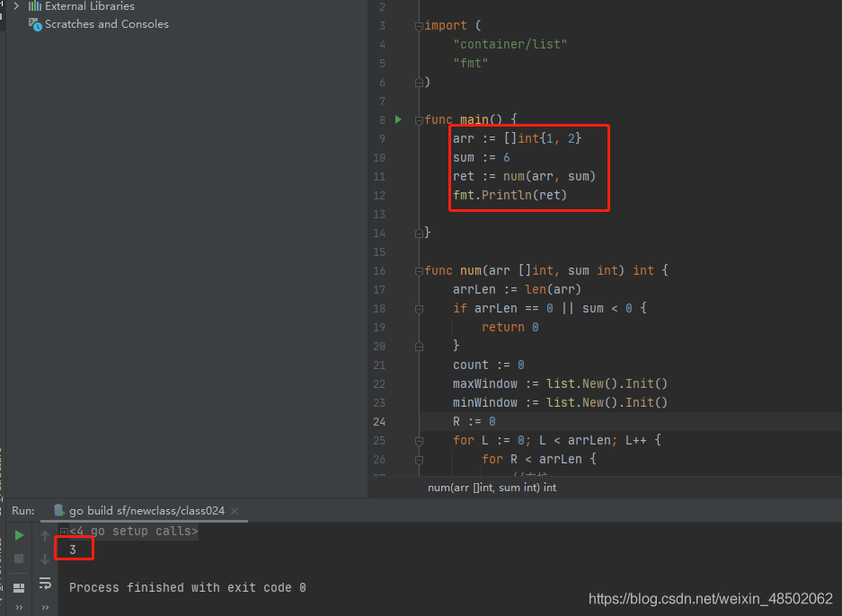The image size is (842, 616).
Task: Expand the External Libraries tree node
Action: [16, 6]
